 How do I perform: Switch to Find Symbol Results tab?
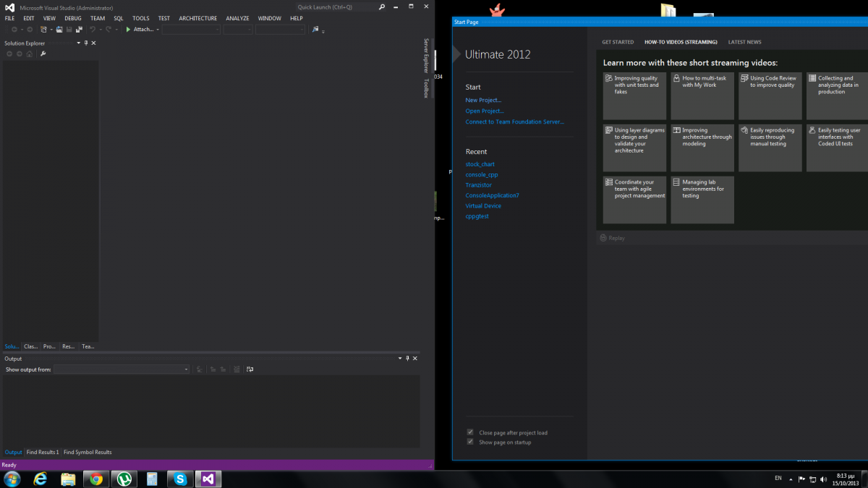88,453
